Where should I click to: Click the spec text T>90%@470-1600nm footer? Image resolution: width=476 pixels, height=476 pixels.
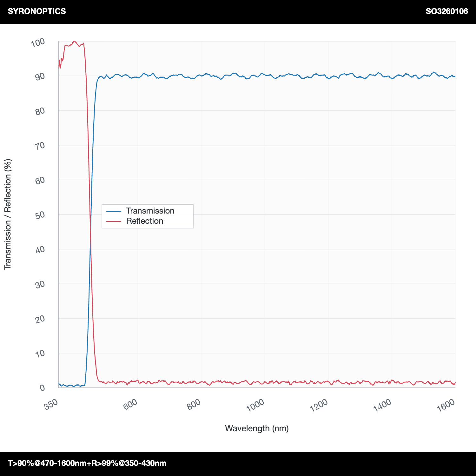pyautogui.click(x=87, y=463)
